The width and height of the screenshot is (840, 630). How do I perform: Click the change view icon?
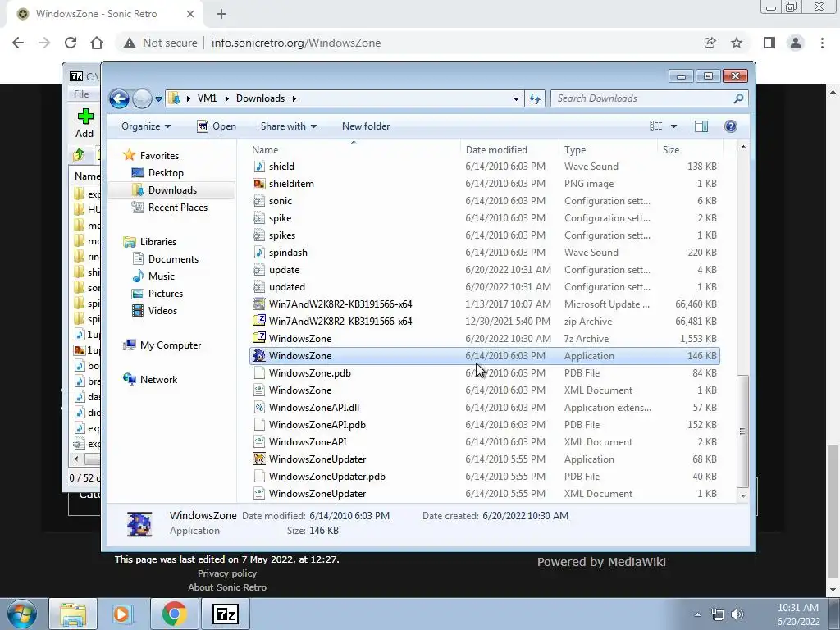[656, 126]
